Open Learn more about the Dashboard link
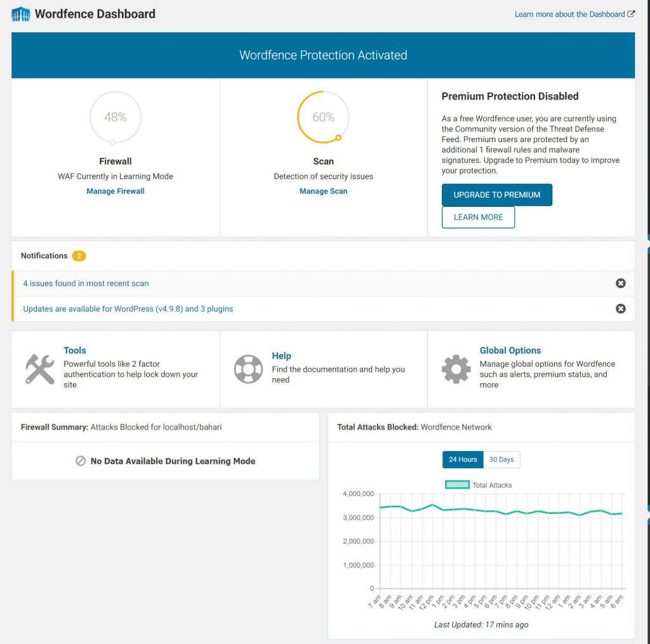 pyautogui.click(x=569, y=14)
